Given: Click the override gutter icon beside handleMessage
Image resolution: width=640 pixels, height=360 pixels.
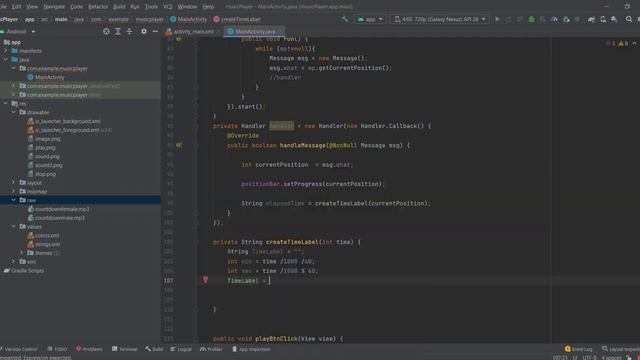Looking at the screenshot, I should (x=179, y=145).
